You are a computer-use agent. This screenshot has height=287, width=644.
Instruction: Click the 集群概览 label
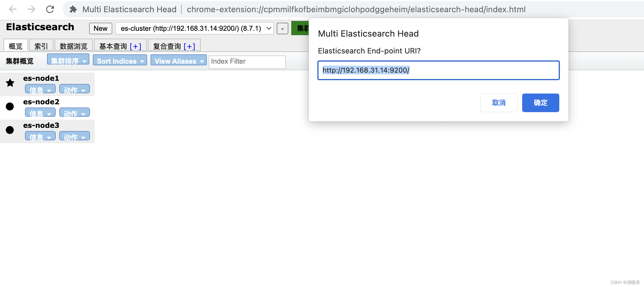[20, 61]
